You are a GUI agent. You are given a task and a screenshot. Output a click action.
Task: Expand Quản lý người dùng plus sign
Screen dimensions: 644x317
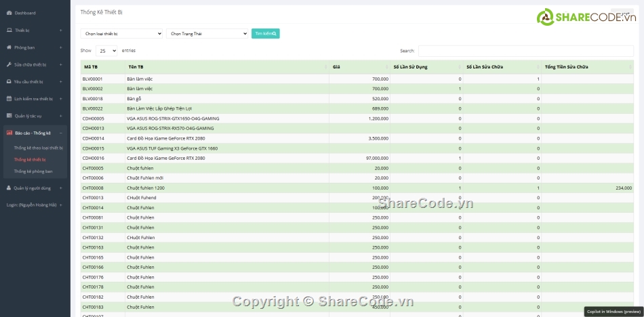click(x=61, y=188)
